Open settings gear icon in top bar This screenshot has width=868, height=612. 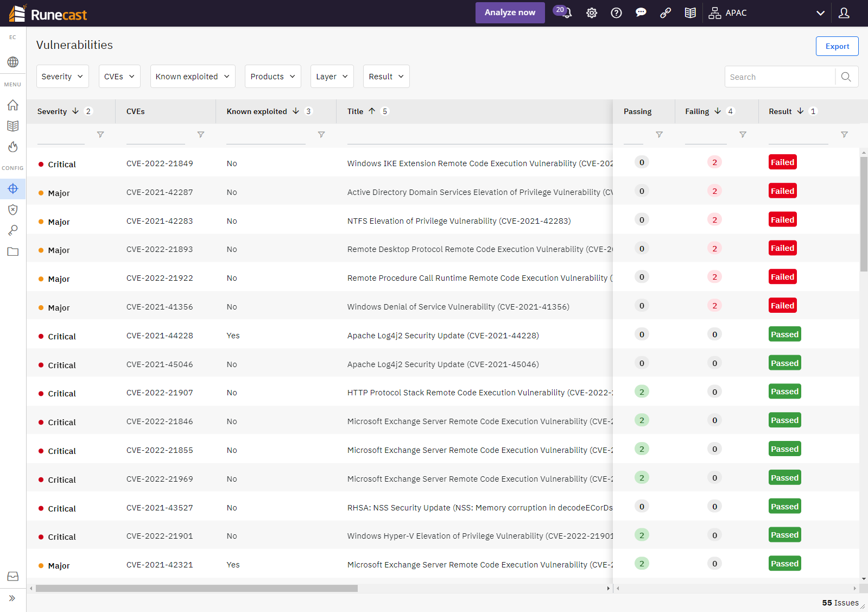click(x=592, y=13)
